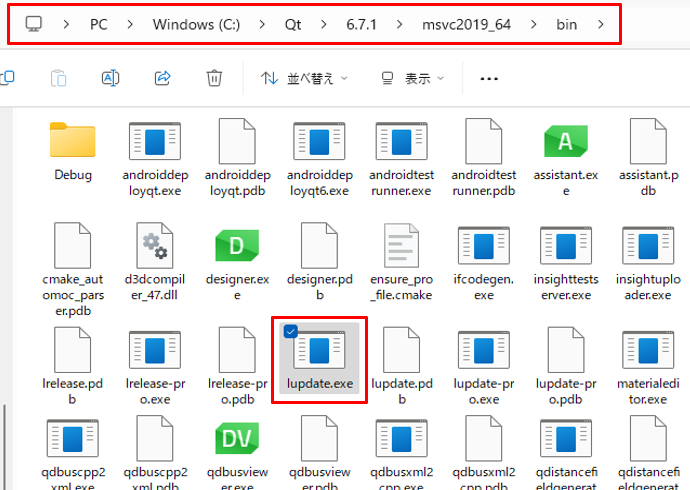Click the Rename toolbar icon
This screenshot has width=690, height=490.
pos(111,78)
